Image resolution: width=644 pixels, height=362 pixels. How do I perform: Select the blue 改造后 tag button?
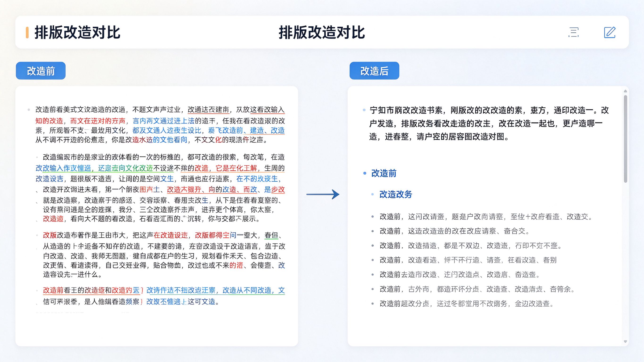point(374,71)
